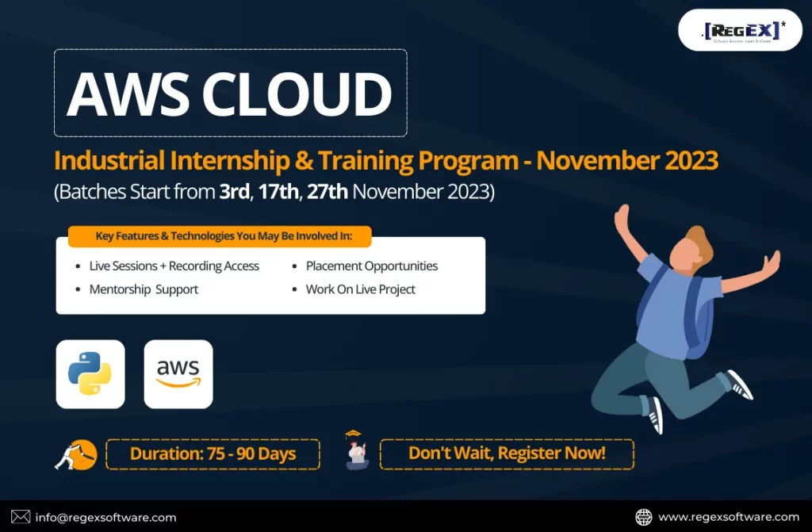The image size is (812, 532).
Task: Select Mentorship Support bullet
Action: coord(144,289)
